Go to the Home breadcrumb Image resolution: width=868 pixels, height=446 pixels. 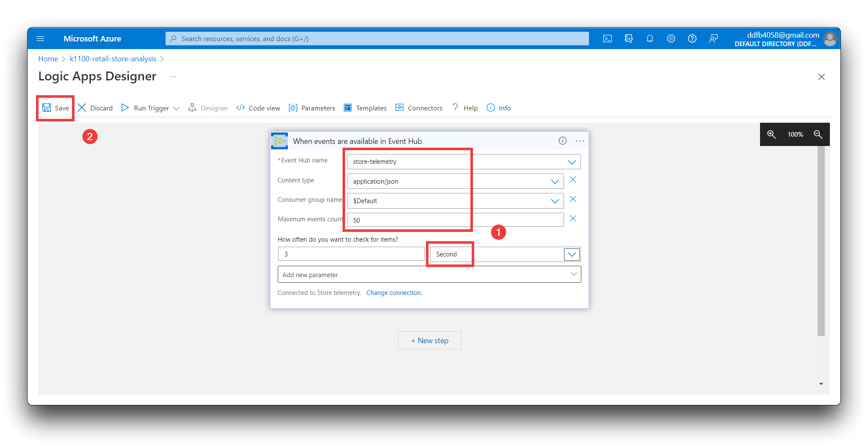tap(48, 59)
